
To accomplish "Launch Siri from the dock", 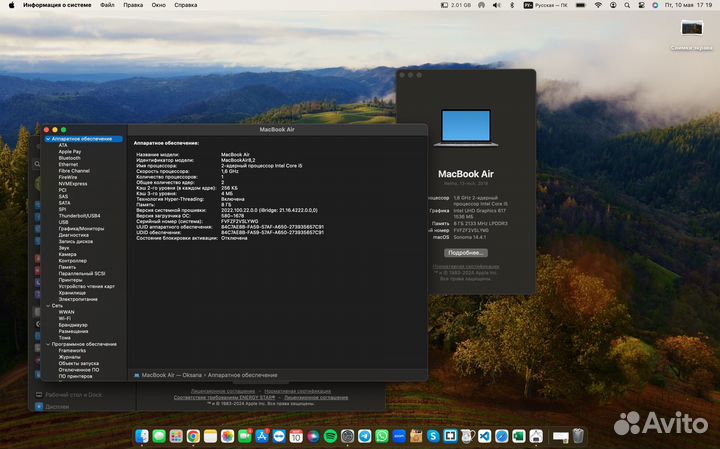I will point(313,436).
